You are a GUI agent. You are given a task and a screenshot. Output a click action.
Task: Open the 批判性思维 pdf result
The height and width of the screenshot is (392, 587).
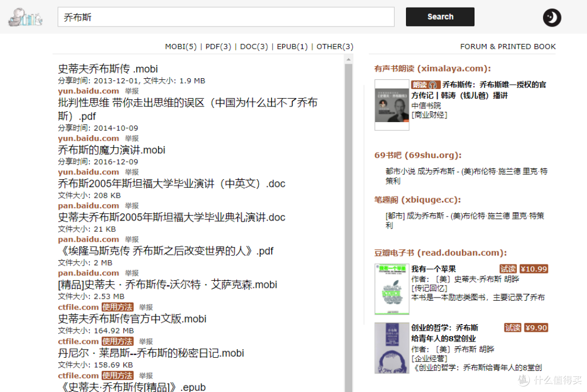(188, 109)
